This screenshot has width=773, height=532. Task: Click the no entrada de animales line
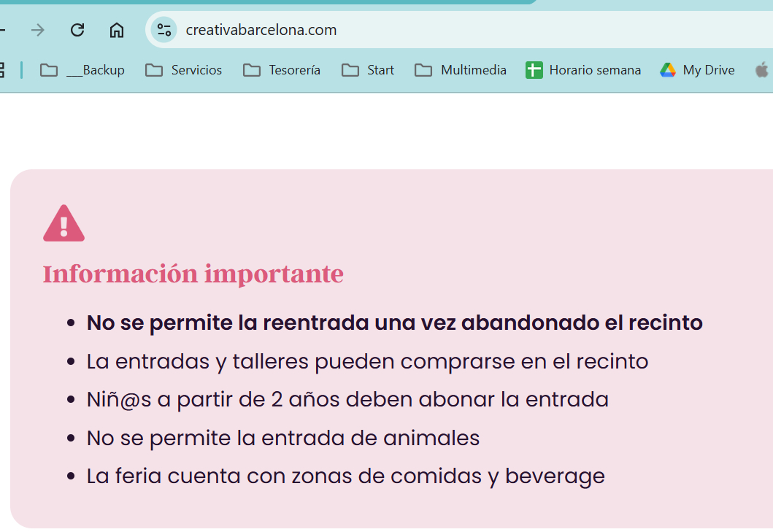tap(283, 438)
